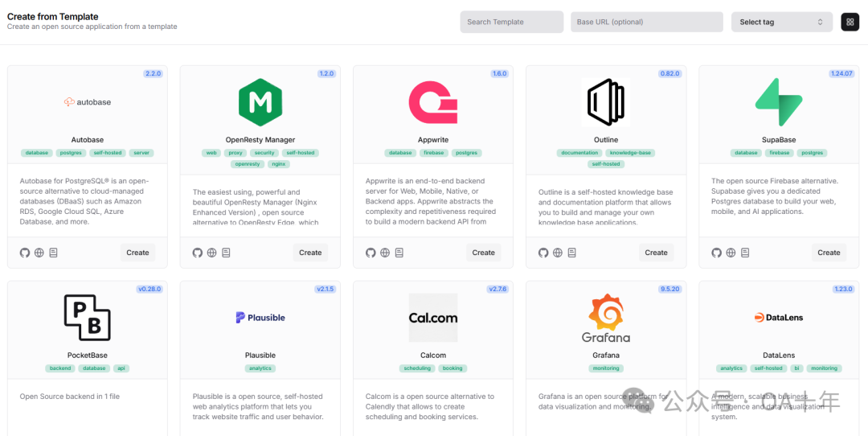This screenshot has height=436, width=868.
Task: Open the SupaBase GitHub icon
Action: [x=716, y=253]
